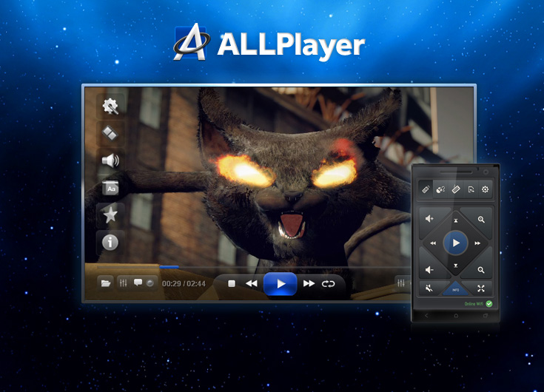Click the video progress seek bar
This screenshot has width=544, height=392.
253,267
